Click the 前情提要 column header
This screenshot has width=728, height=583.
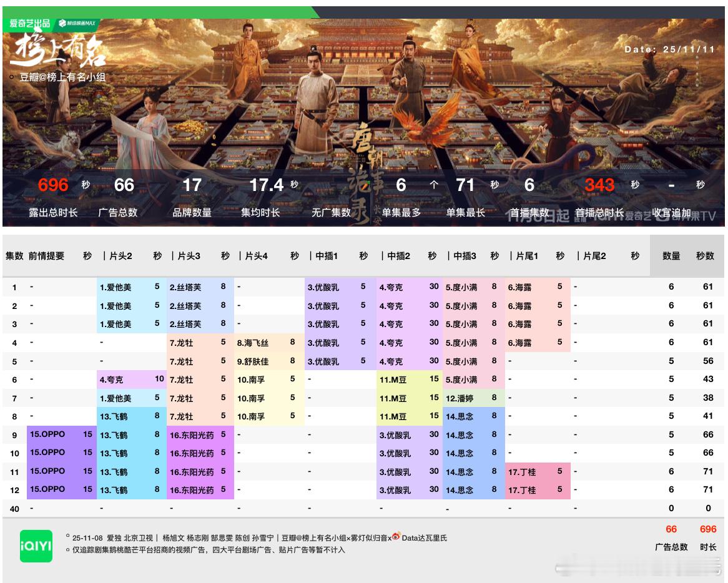point(46,256)
